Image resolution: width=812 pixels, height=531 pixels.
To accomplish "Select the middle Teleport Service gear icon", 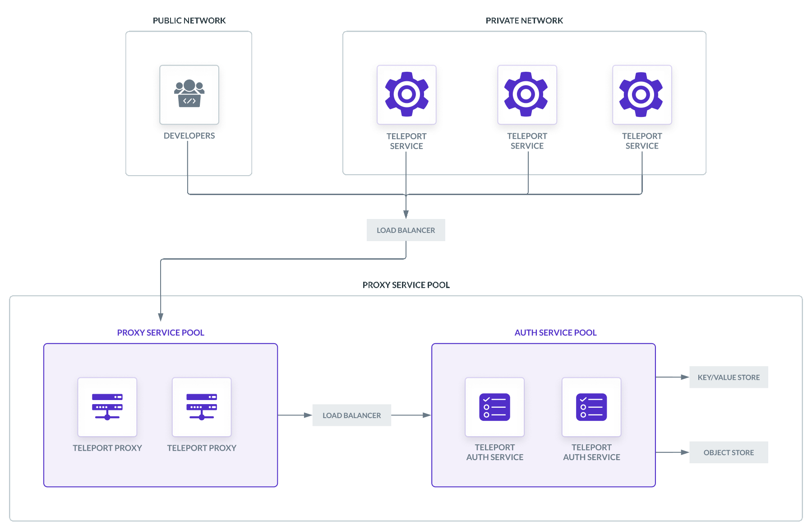I will pyautogui.click(x=526, y=94).
